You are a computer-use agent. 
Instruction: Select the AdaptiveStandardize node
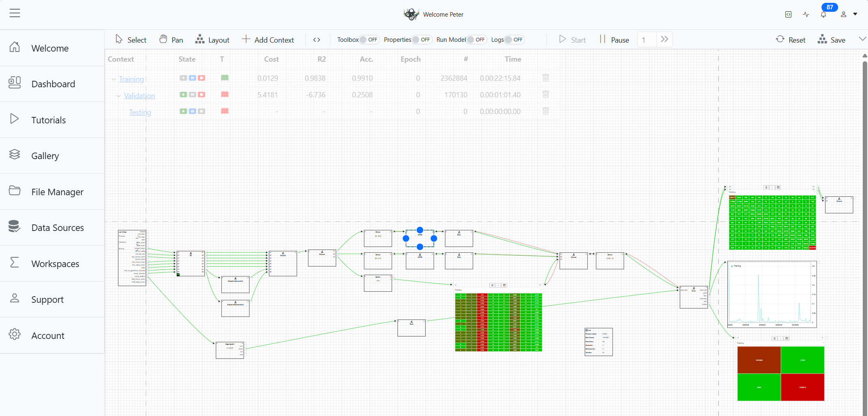236,308
